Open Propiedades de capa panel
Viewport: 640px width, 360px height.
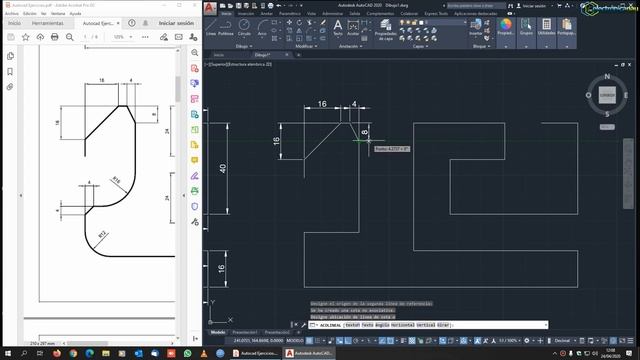[x=385, y=29]
